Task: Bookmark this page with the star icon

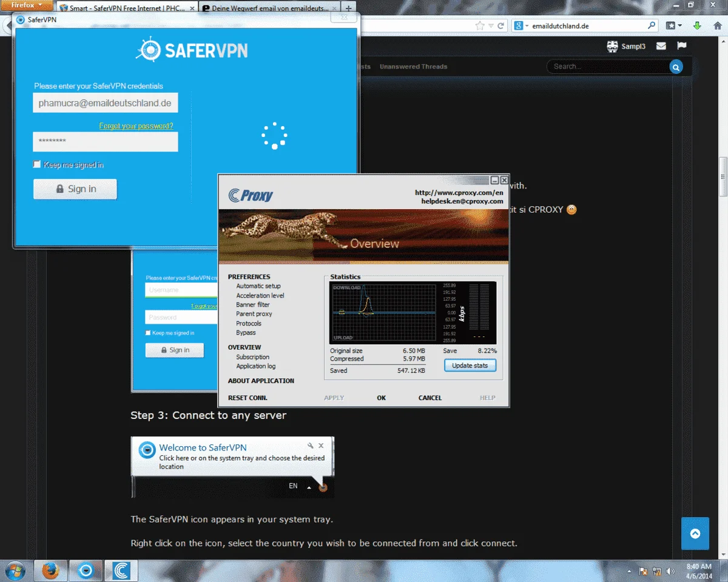Action: (x=480, y=26)
